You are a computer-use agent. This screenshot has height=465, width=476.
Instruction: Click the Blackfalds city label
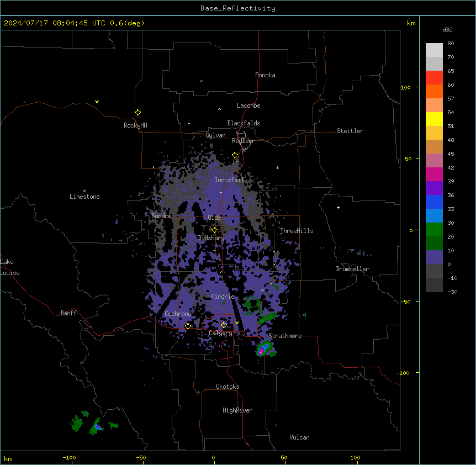[x=244, y=123]
